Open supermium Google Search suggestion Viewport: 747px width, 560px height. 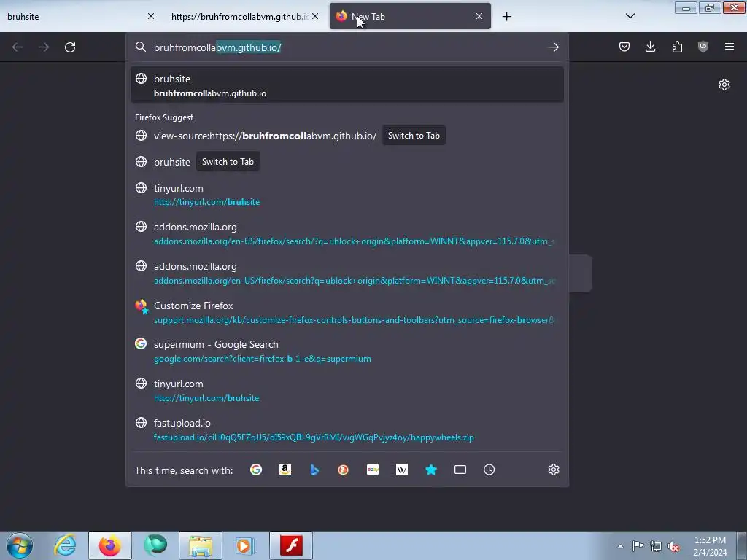(x=347, y=351)
